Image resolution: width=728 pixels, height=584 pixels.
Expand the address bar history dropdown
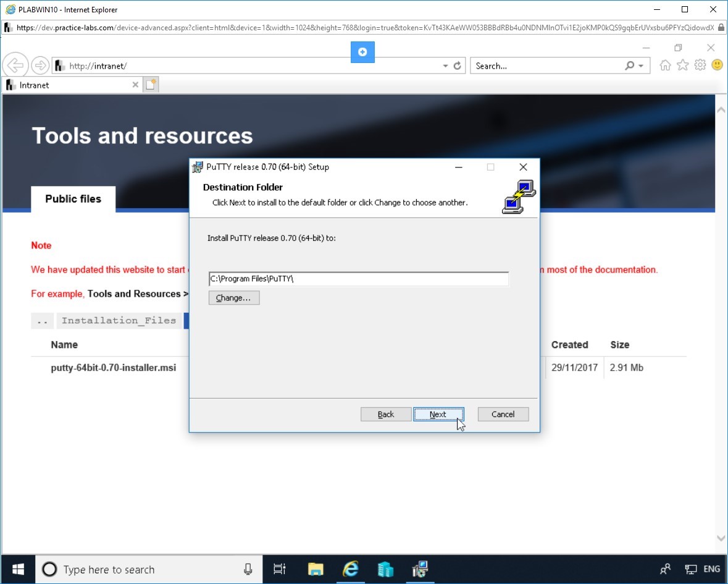coord(445,66)
